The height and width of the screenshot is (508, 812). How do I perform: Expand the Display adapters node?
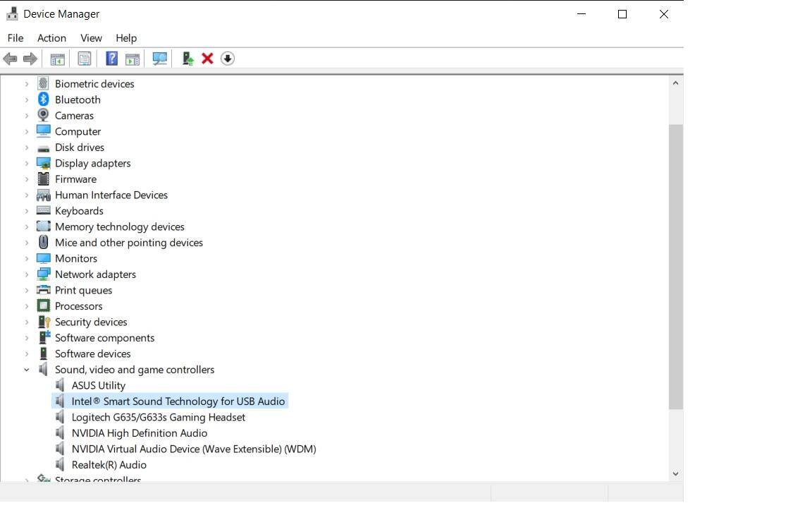[x=27, y=163]
